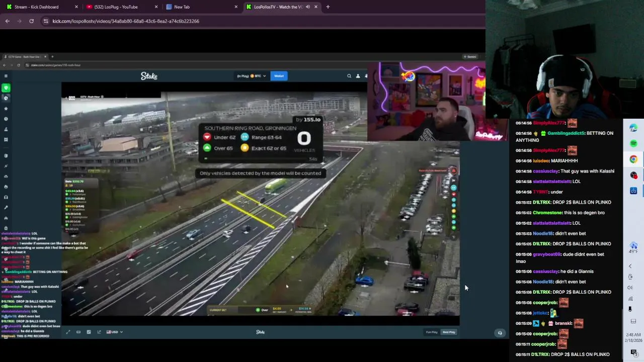
Task: Click the green shield icon in Stake sidebar
Action: (x=6, y=88)
